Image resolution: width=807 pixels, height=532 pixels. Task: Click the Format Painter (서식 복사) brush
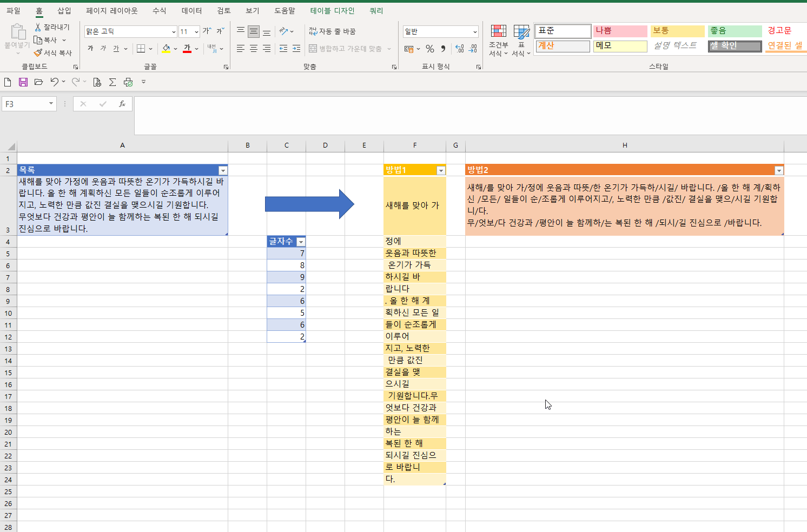point(52,53)
